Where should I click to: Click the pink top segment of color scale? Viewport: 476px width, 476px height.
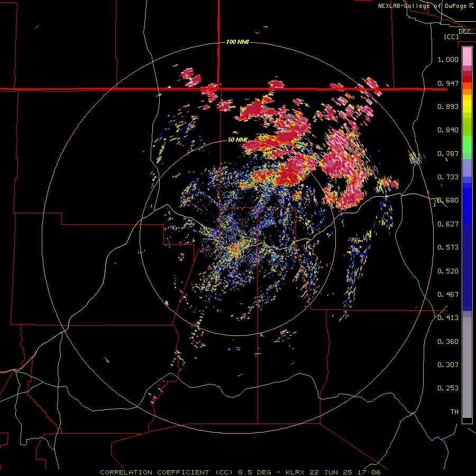pos(467,56)
